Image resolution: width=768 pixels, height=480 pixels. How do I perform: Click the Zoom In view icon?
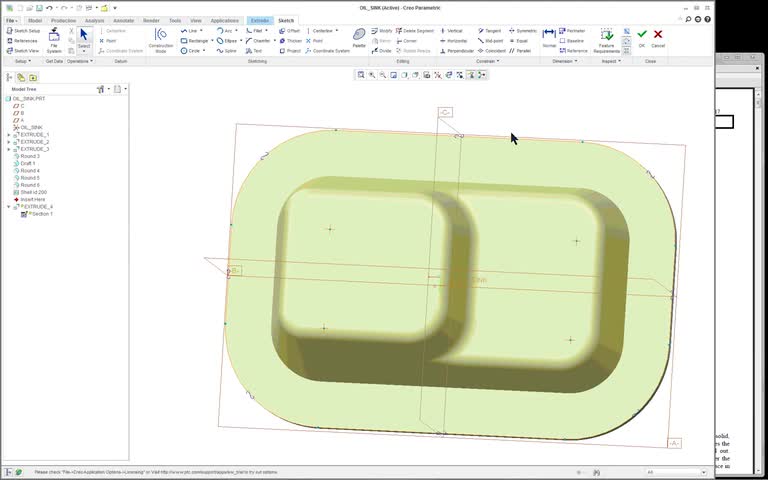tap(372, 75)
